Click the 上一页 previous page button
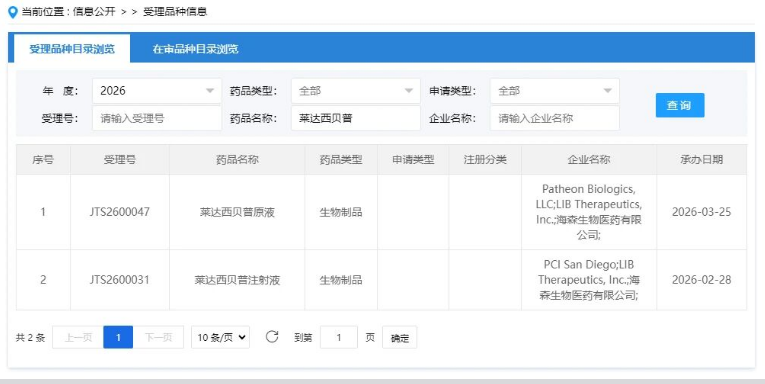The width and height of the screenshot is (765, 384). click(x=78, y=337)
